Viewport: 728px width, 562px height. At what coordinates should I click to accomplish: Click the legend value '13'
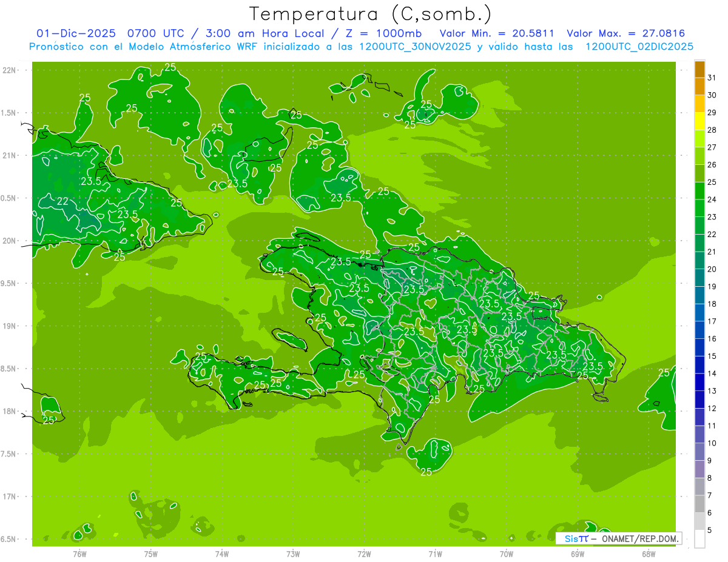(712, 391)
